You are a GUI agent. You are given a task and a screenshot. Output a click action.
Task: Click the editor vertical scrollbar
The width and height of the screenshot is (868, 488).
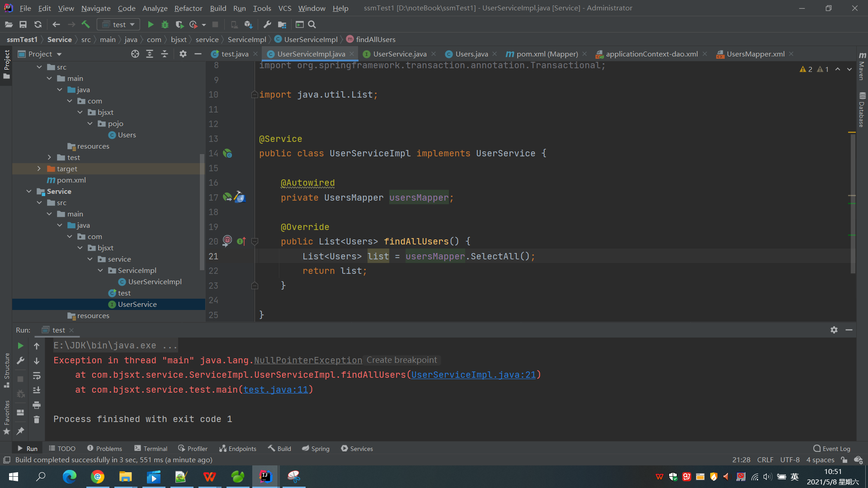click(x=853, y=203)
